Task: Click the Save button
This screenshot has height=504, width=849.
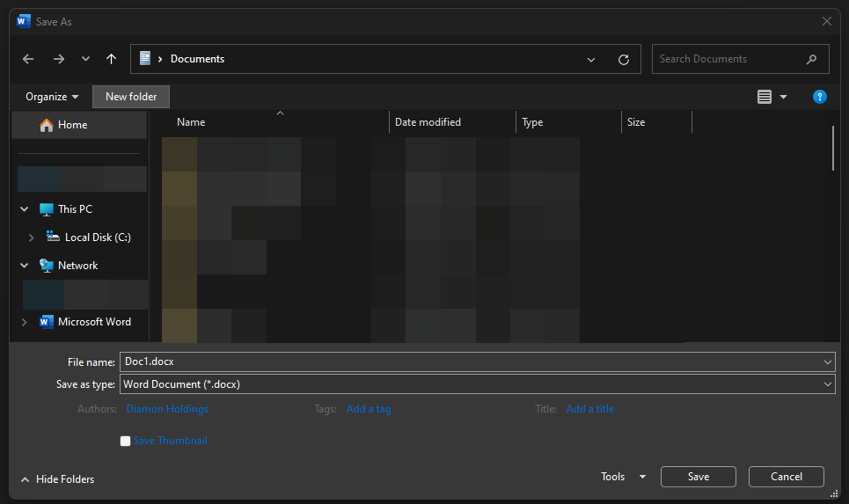Action: tap(698, 477)
